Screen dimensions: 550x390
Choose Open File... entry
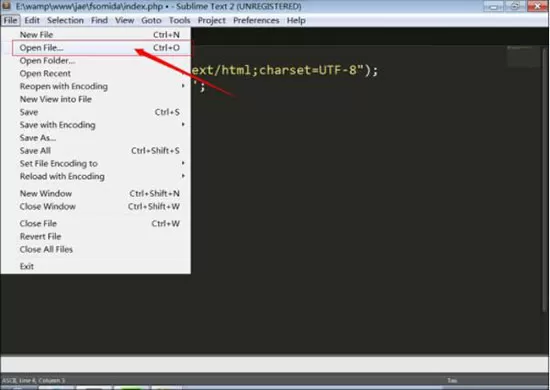pos(96,48)
